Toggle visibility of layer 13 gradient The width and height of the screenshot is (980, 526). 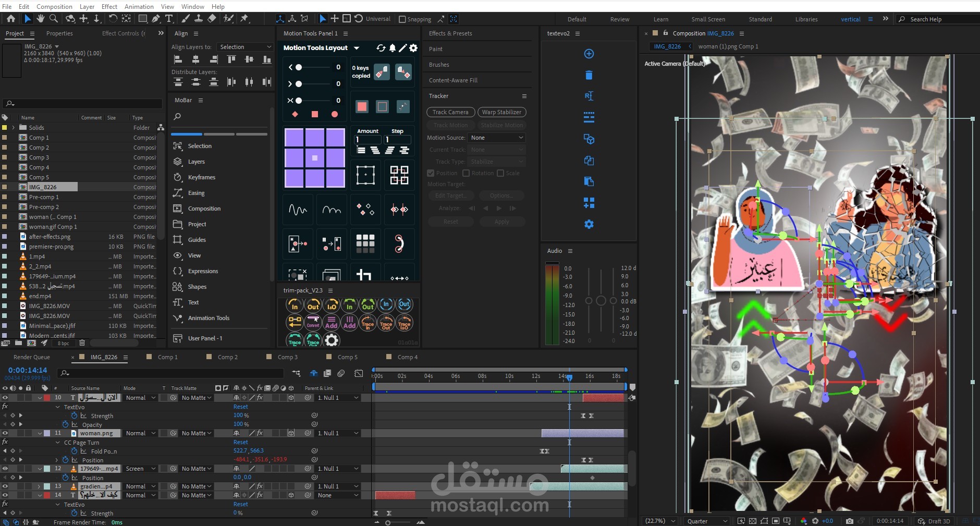pos(5,486)
